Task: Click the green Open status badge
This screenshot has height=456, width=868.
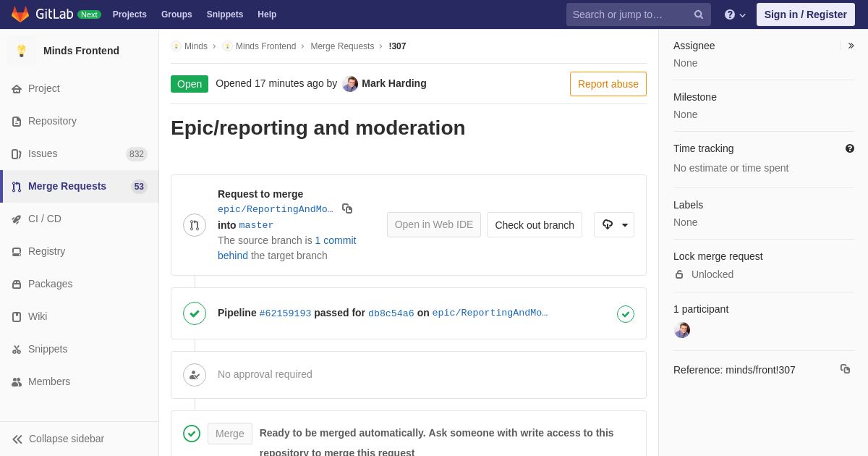Action: (190, 84)
